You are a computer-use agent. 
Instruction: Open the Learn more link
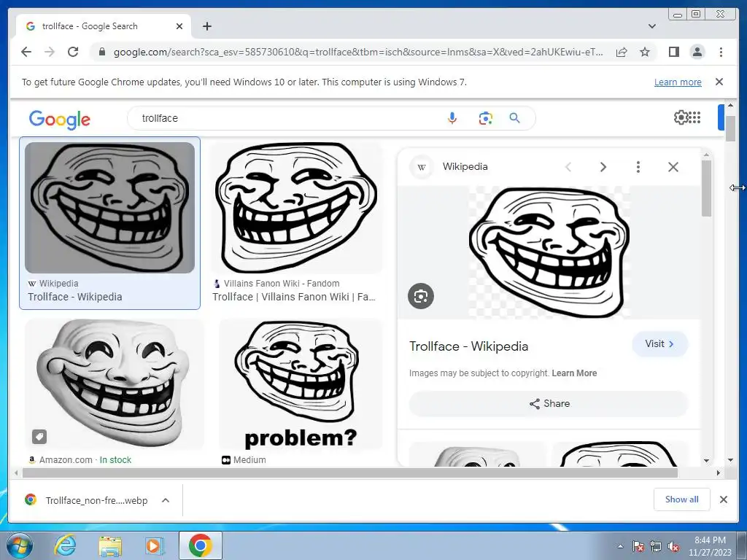coord(678,82)
